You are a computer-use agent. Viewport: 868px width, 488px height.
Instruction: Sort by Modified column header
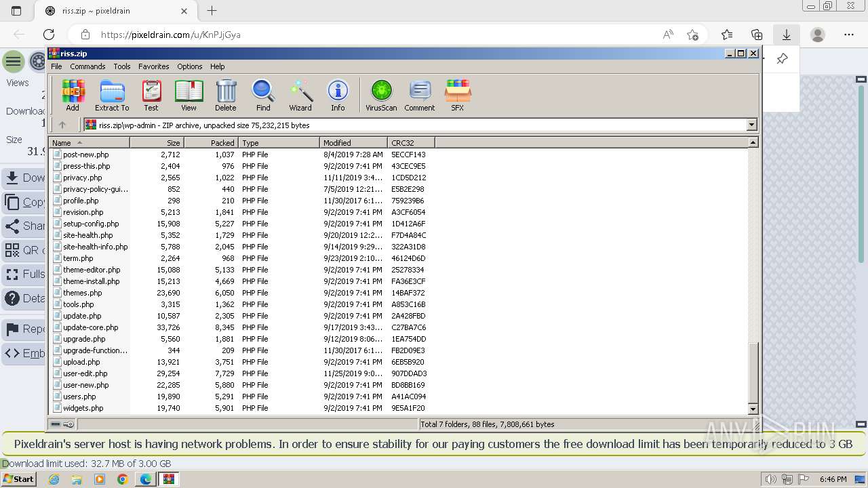tap(353, 142)
